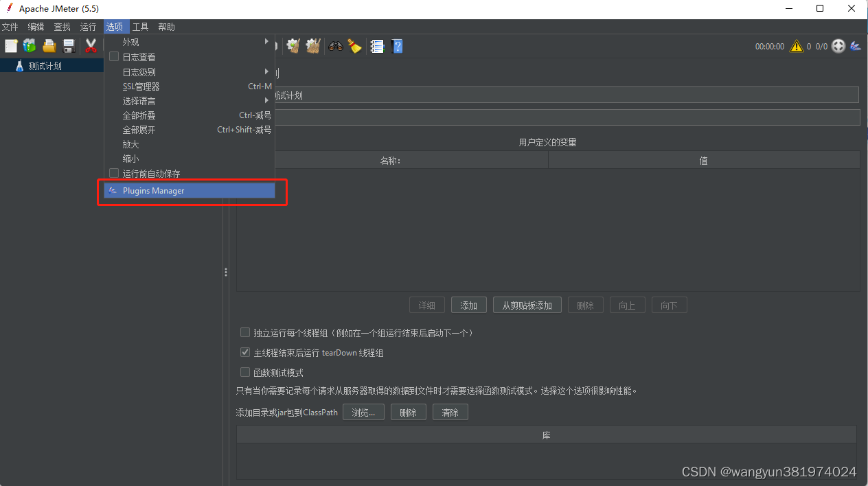
Task: Click the 向下 button
Action: [669, 305]
